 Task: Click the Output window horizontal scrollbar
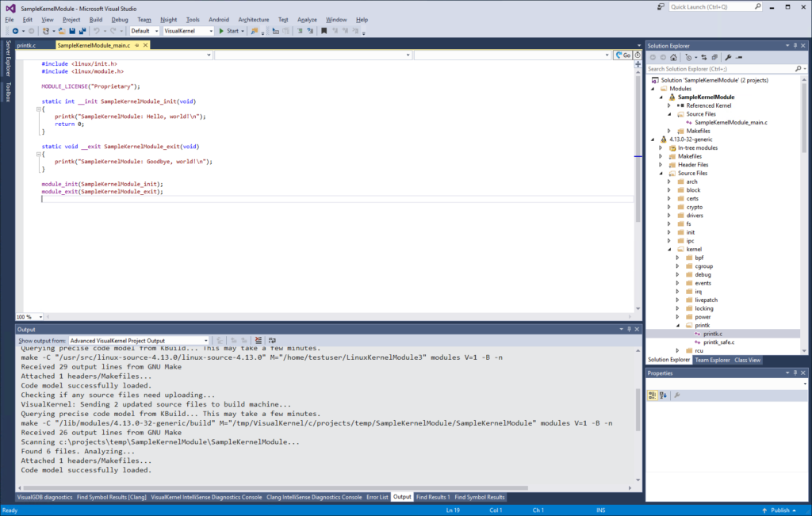(275, 487)
